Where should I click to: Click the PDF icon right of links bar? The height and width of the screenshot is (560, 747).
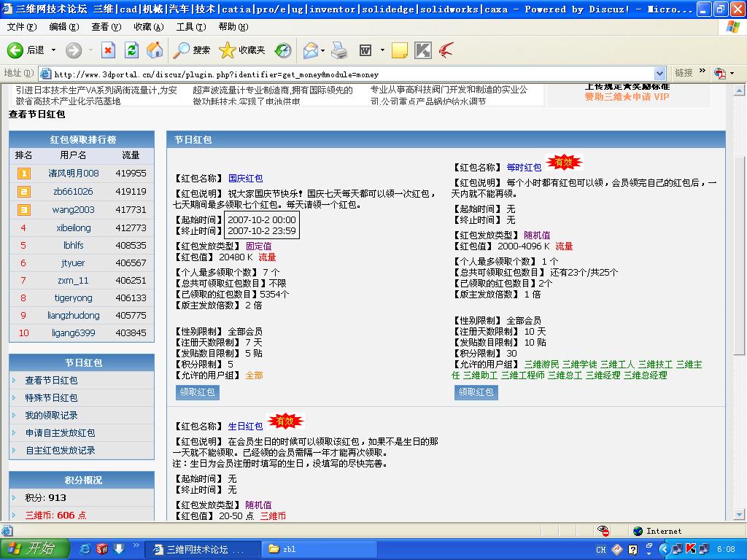(x=719, y=74)
